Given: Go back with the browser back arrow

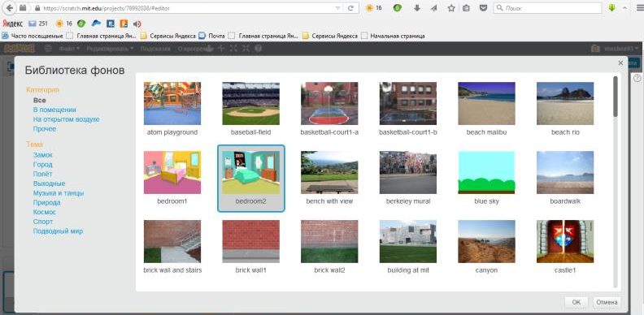Looking at the screenshot, I should point(10,8).
